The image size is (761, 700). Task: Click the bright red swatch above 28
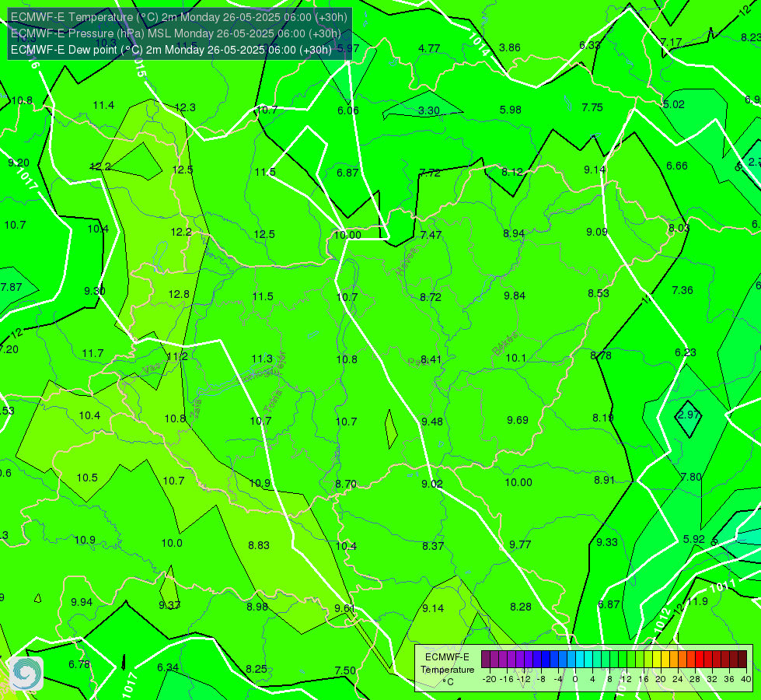700,660
